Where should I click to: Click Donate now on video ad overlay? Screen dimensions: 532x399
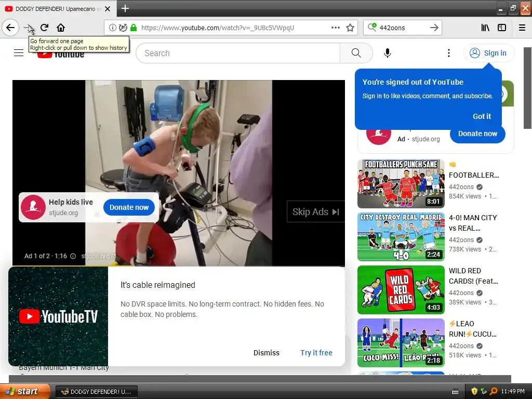(129, 207)
